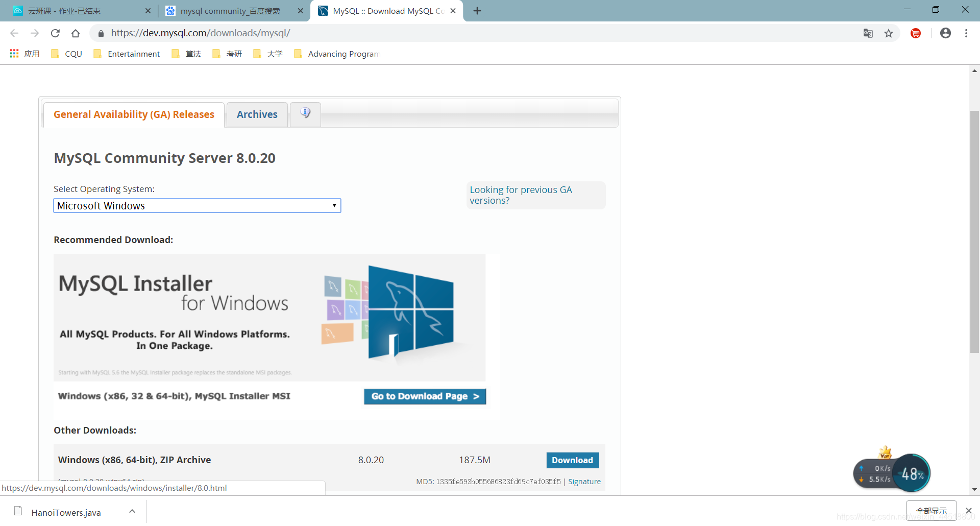
Task: Open the 大学 bookmark folder
Action: point(268,54)
